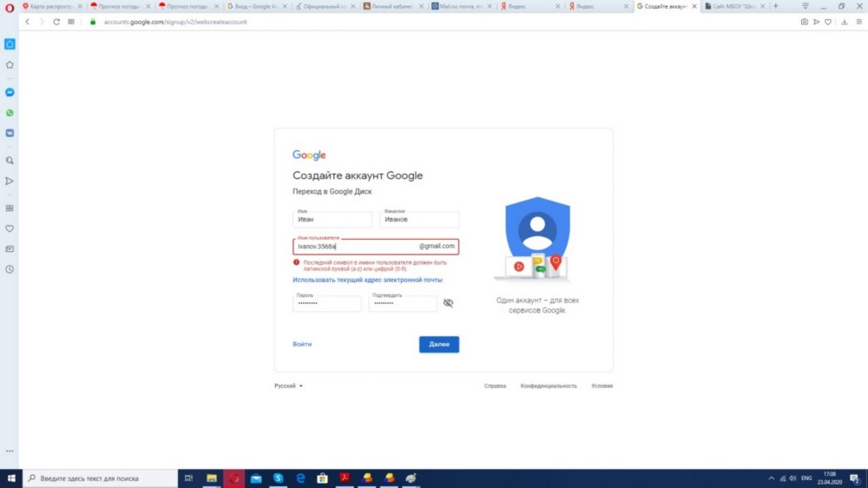Switch to Официальный сайт tab
This screenshot has width=868, height=488.
[x=325, y=6]
